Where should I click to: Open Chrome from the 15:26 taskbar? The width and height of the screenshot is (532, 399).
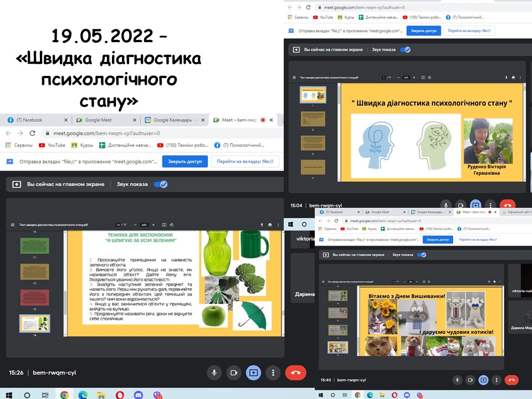click(x=64, y=395)
